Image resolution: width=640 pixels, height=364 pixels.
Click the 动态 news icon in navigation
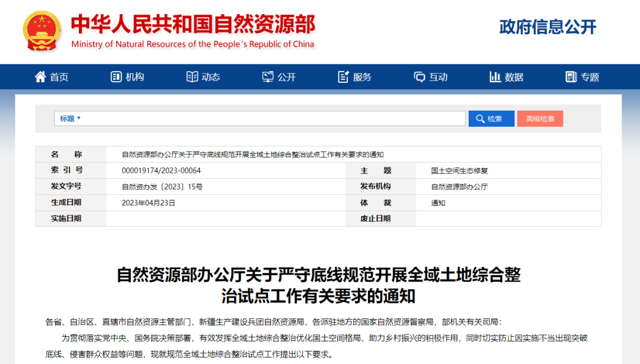(191, 76)
